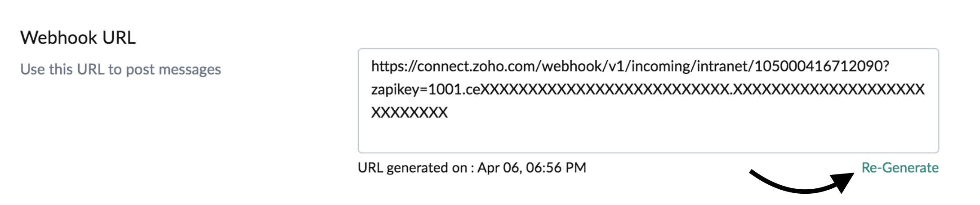This screenshot has height=205, width=980.
Task: Click the Webhook URL heading
Action: click(78, 38)
